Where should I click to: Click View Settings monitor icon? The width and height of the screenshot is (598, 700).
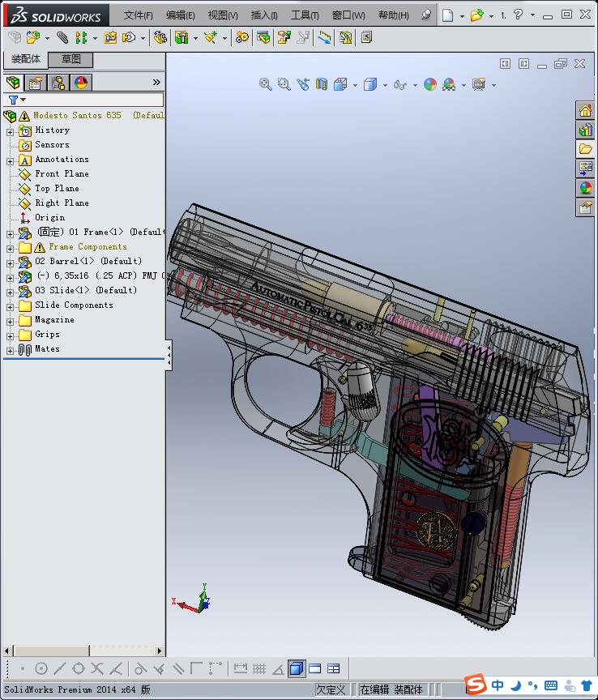click(x=479, y=84)
